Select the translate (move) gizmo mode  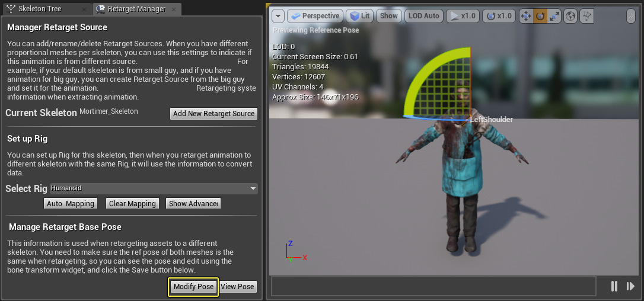pos(526,16)
